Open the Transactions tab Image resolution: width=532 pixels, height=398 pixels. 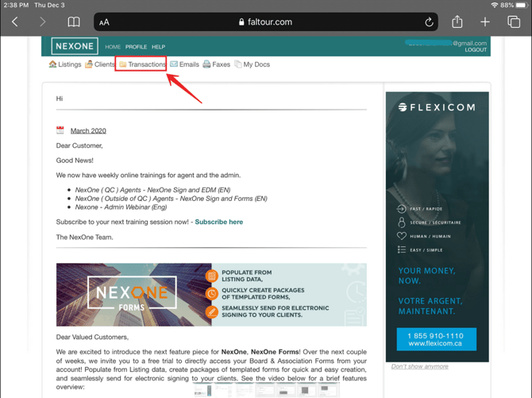[142, 64]
